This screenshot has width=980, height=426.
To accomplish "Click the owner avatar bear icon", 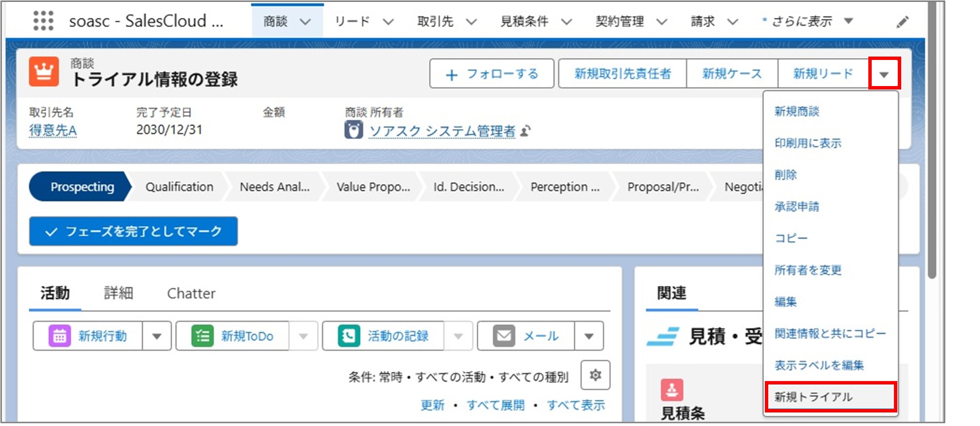I will pyautogui.click(x=353, y=130).
